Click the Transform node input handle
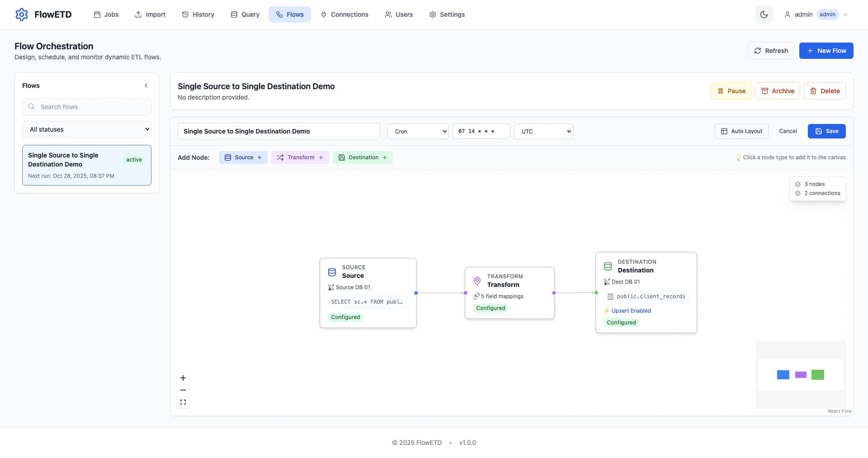The width and height of the screenshot is (868, 458). pos(465,293)
